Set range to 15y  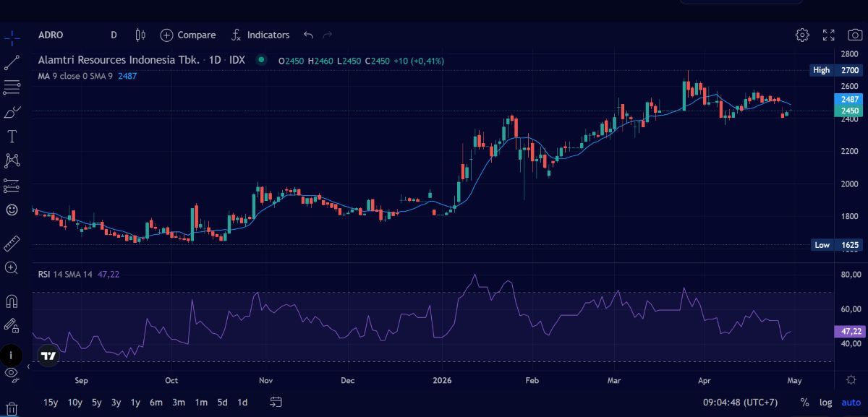point(51,402)
